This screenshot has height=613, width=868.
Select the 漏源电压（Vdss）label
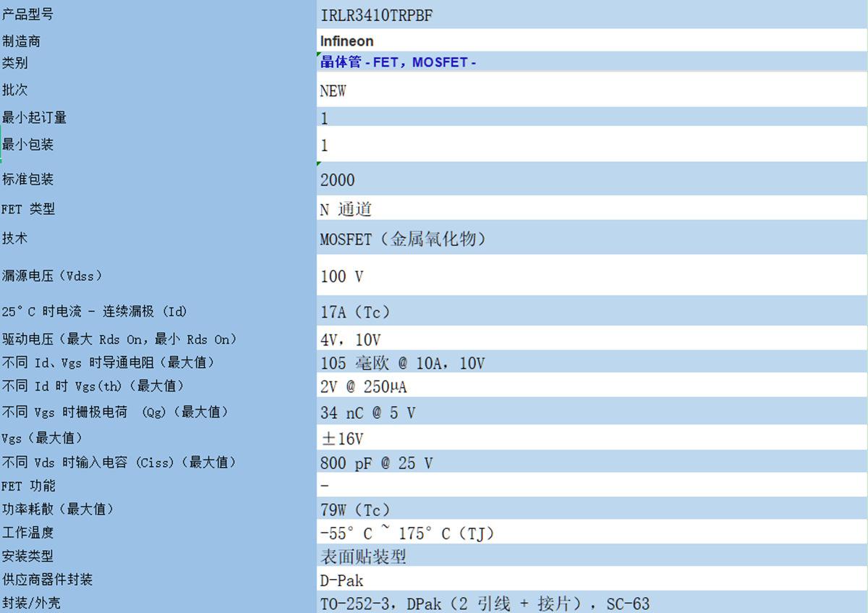coord(52,276)
